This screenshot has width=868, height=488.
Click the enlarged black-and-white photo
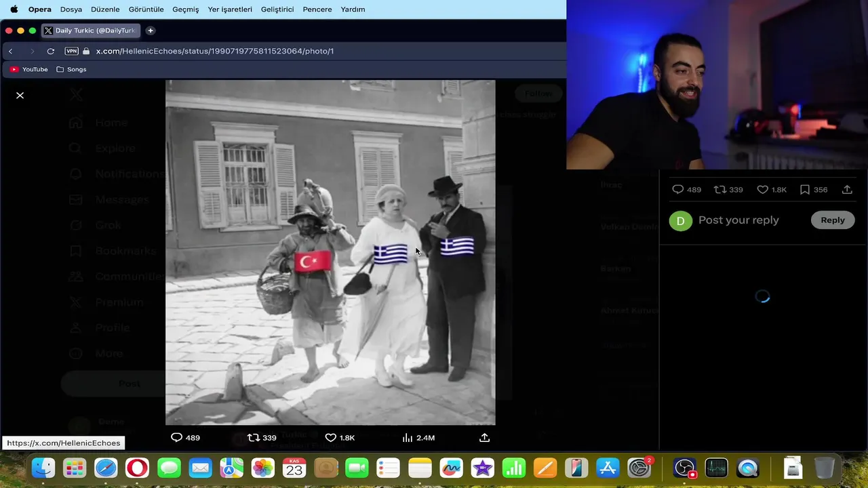tap(330, 253)
